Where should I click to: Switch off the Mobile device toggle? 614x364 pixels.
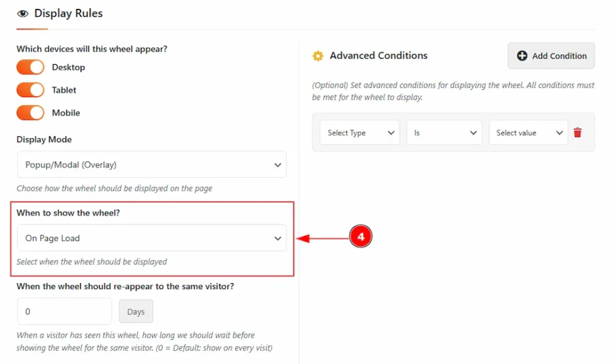point(31,113)
